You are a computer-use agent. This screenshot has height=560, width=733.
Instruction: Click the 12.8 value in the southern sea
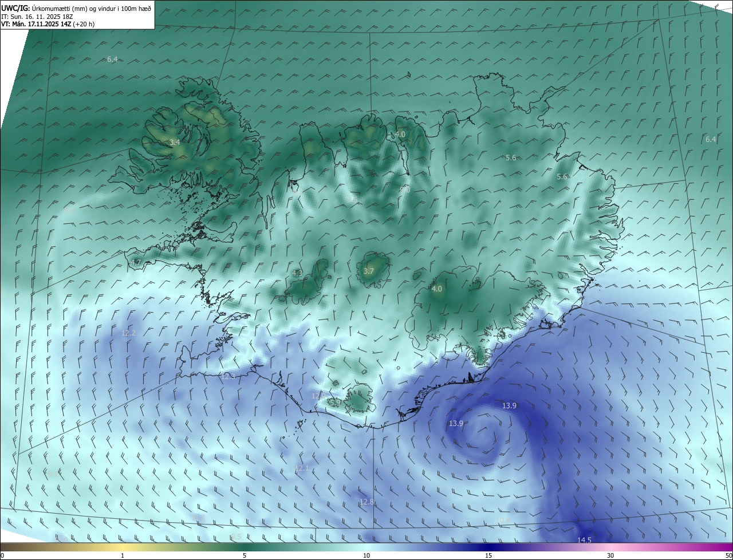(x=366, y=502)
